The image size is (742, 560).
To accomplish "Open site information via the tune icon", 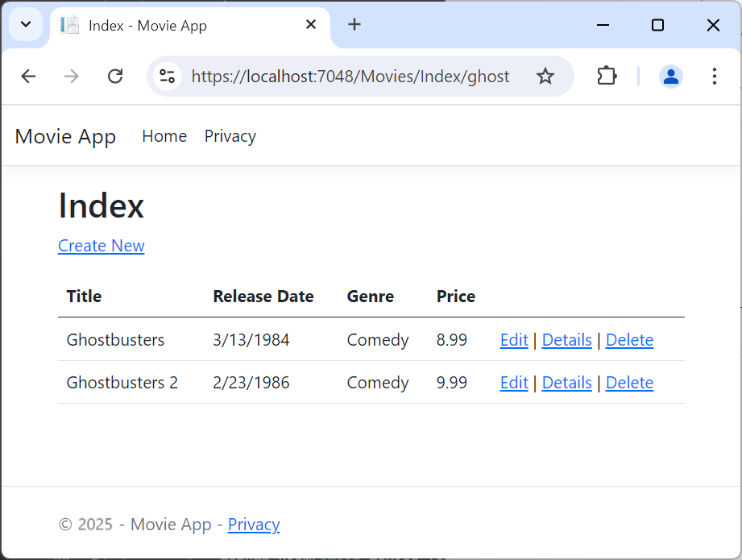I will 167,76.
